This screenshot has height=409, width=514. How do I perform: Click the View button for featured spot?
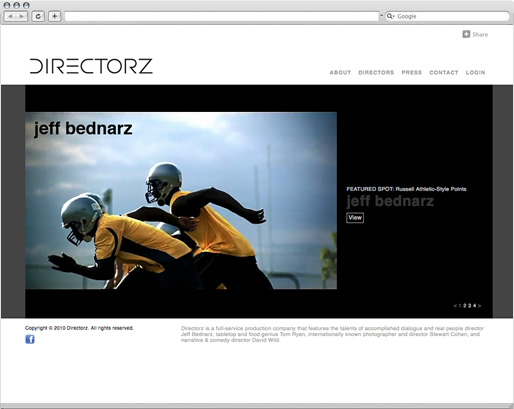pyautogui.click(x=355, y=218)
